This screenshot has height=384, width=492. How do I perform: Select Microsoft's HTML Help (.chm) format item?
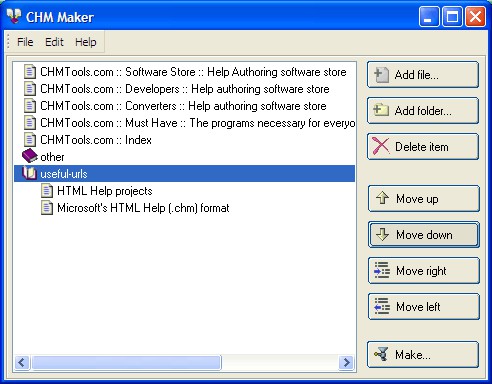(143, 208)
